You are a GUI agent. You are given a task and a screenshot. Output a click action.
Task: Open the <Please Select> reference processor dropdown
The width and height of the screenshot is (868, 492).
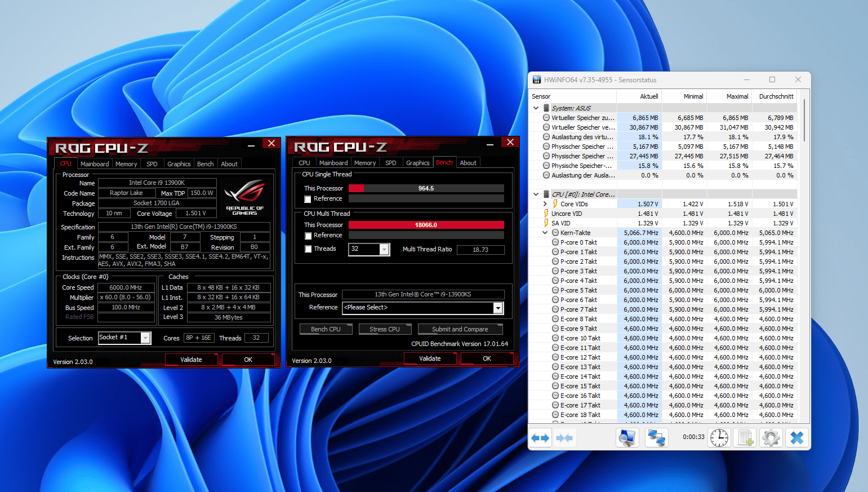498,308
